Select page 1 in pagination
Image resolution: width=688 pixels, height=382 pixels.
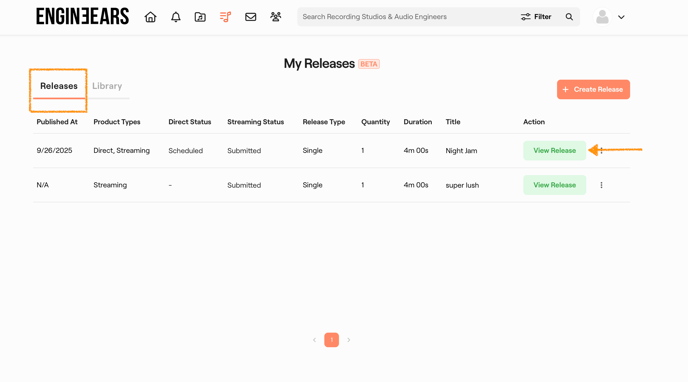point(332,340)
